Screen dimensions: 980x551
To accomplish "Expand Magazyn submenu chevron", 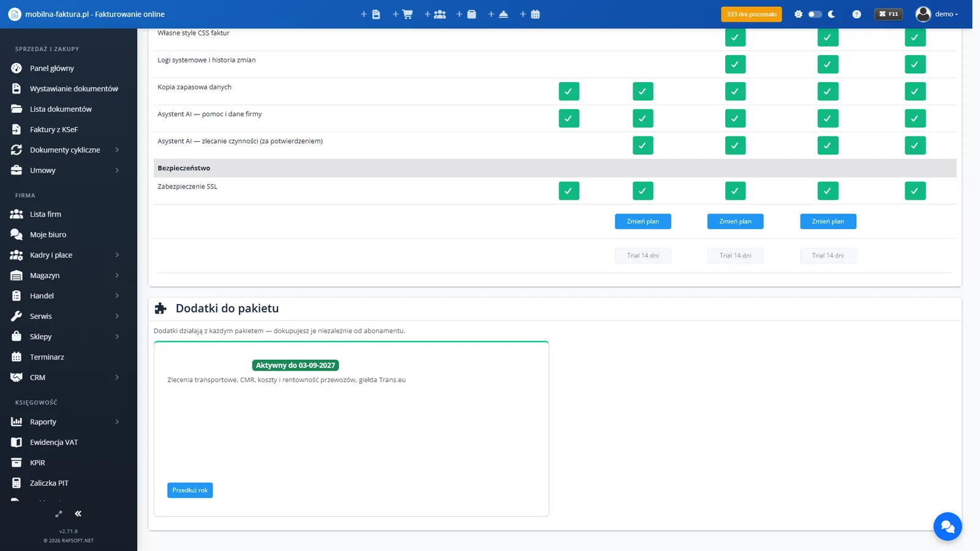I will (x=117, y=275).
